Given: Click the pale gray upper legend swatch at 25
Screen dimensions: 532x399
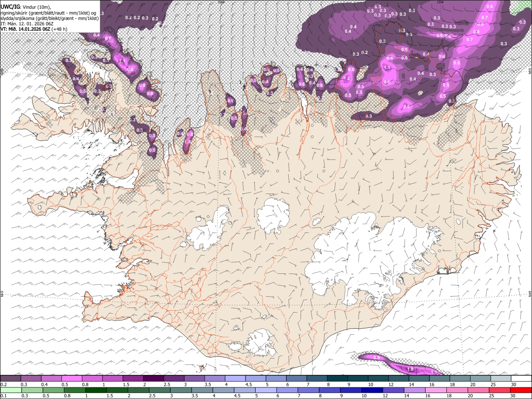Looking at the screenshot, I should (500, 378).
